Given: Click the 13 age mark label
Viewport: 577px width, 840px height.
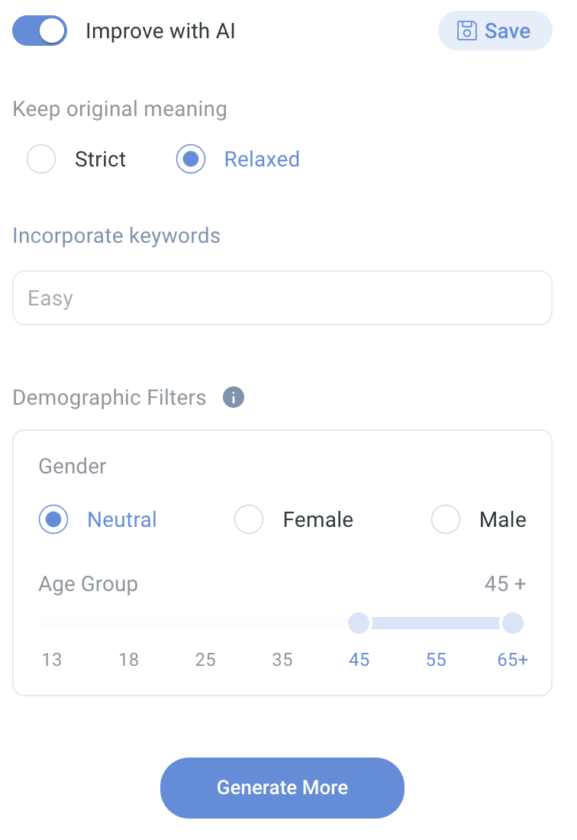Looking at the screenshot, I should click(51, 659).
